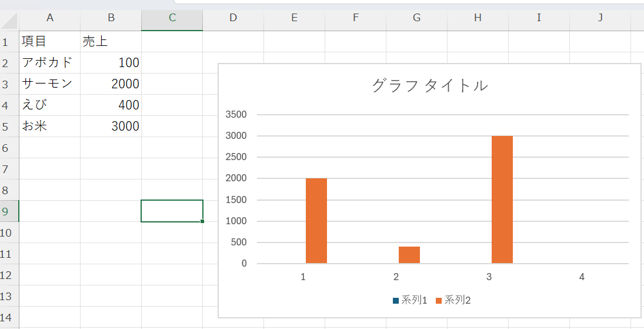This screenshot has height=329, width=644.
Task: Select column A header
Action: pyautogui.click(x=50, y=18)
